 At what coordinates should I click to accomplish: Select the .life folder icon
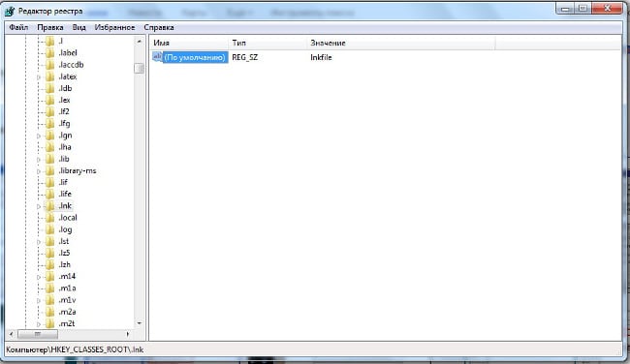point(49,194)
